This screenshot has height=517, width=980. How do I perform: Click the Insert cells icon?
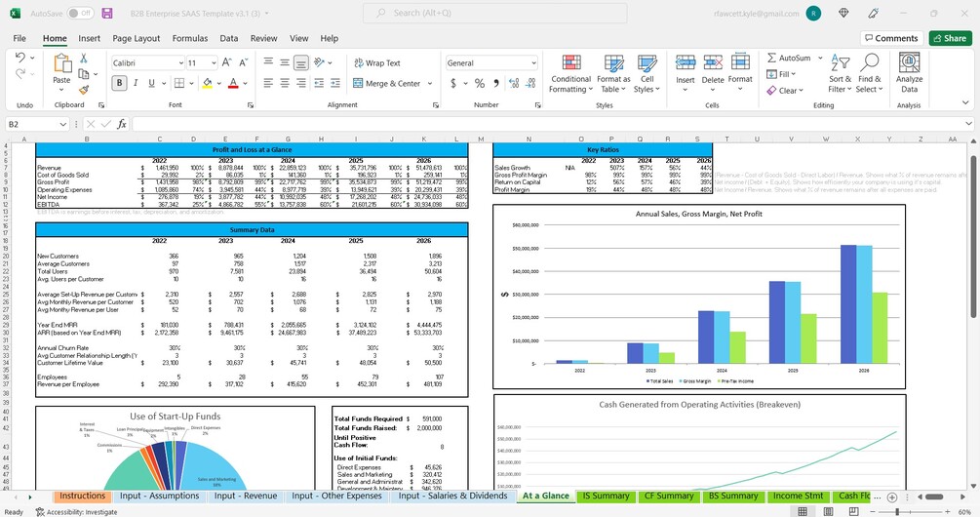[x=685, y=62]
